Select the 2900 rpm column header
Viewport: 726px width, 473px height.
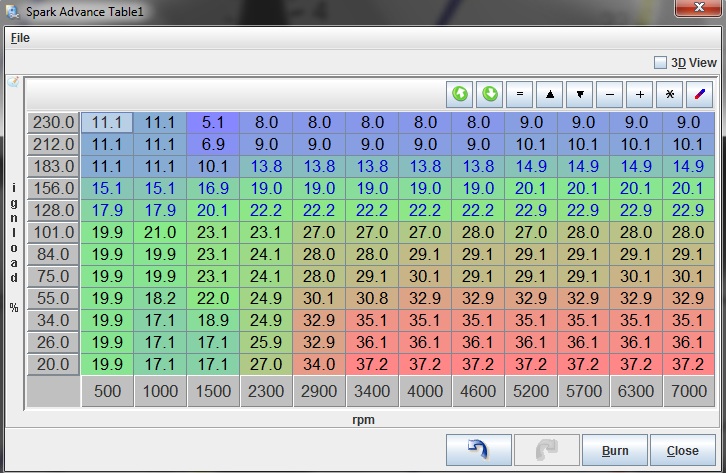(x=319, y=392)
